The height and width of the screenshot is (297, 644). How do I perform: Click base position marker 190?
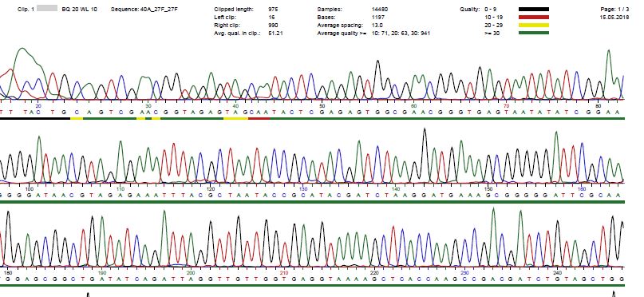coord(102,273)
